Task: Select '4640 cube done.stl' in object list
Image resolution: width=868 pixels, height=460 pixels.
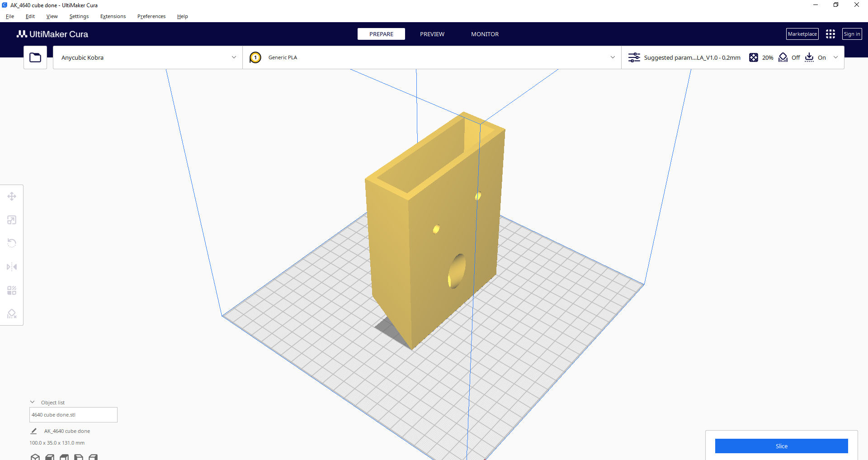Action: [x=73, y=415]
